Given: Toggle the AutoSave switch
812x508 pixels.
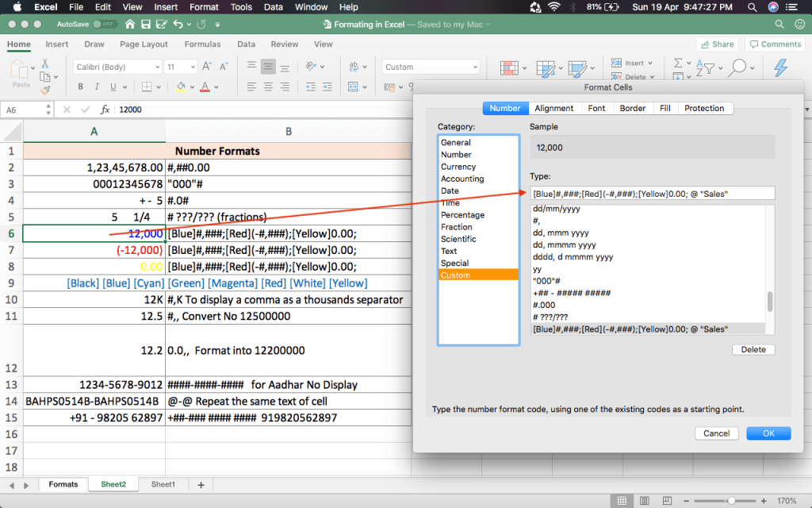Looking at the screenshot, I should point(104,25).
